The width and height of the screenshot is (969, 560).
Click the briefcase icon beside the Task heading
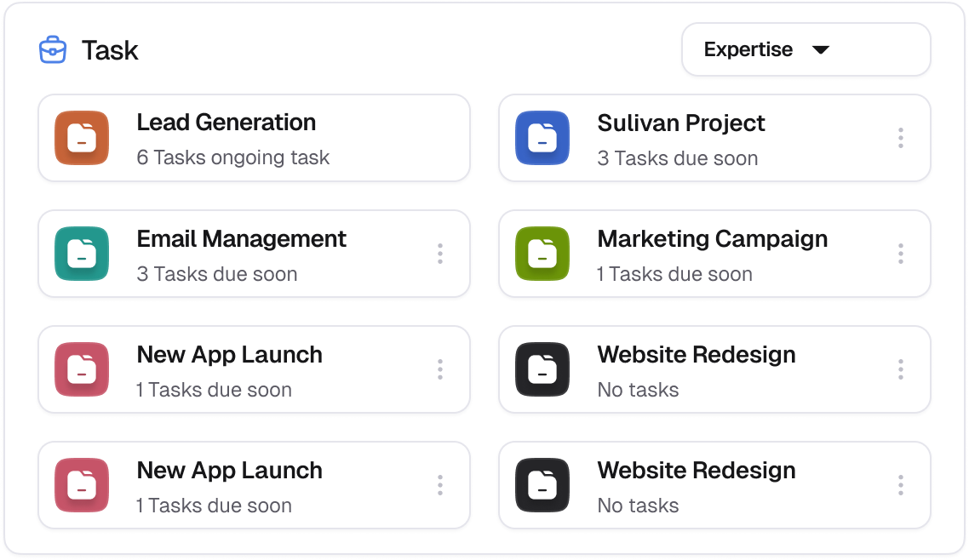pyautogui.click(x=52, y=49)
